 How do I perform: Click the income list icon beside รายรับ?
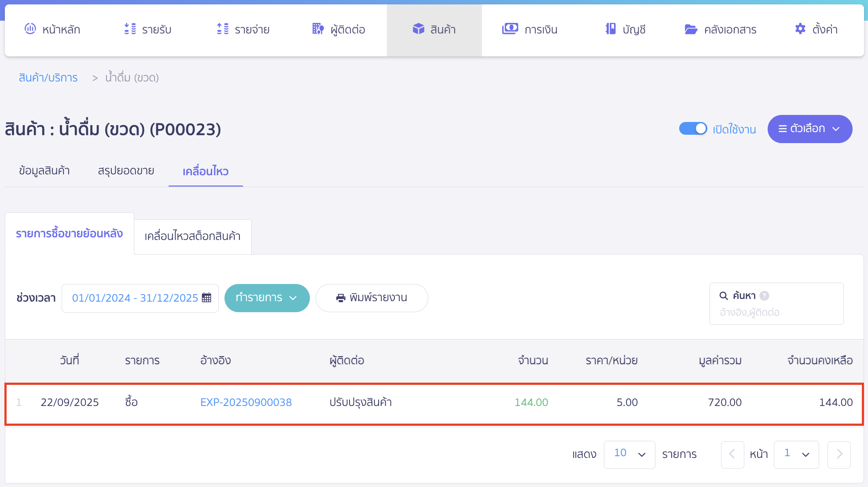tap(130, 29)
